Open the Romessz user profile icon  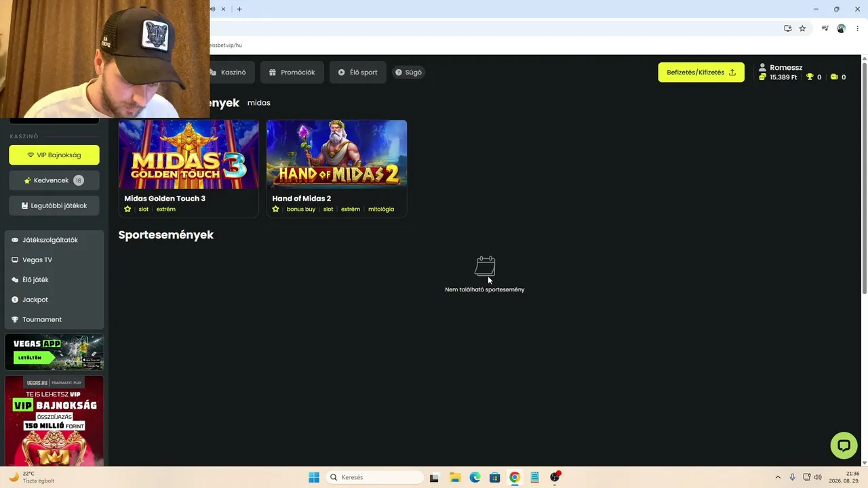click(x=762, y=68)
